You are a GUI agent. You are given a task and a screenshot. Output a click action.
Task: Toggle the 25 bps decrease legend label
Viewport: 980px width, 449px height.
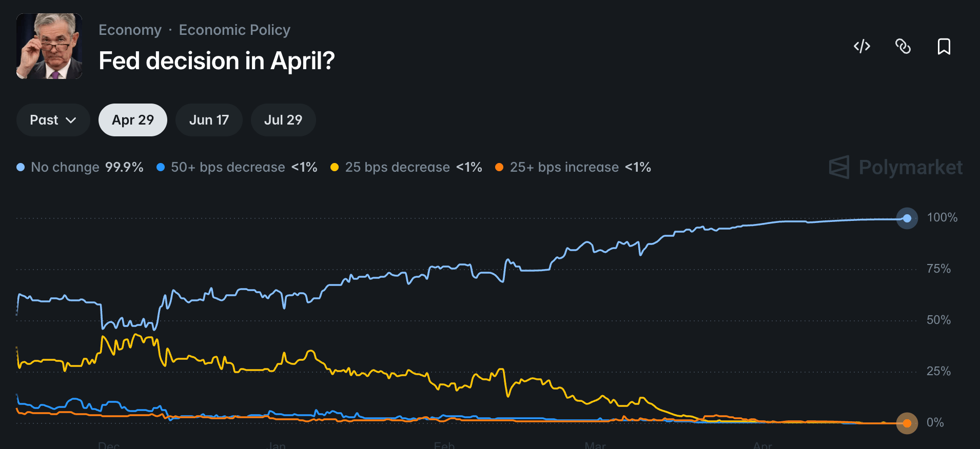[x=397, y=167]
